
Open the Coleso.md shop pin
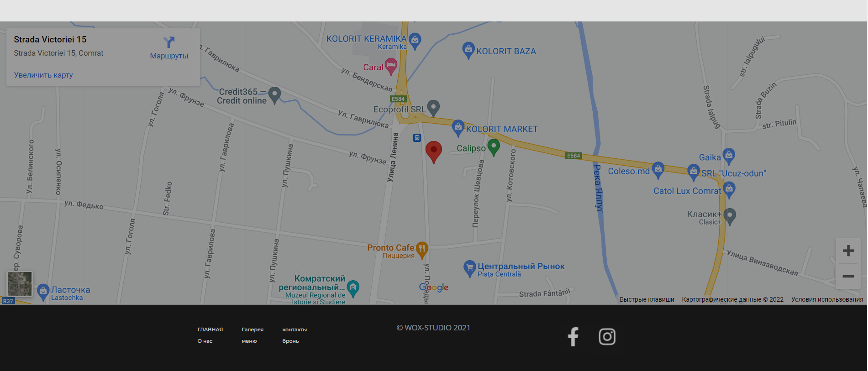(x=658, y=170)
